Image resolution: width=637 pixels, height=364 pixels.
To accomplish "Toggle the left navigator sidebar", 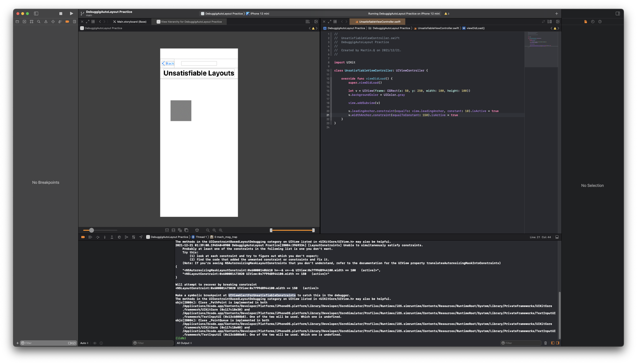I will click(x=36, y=14).
